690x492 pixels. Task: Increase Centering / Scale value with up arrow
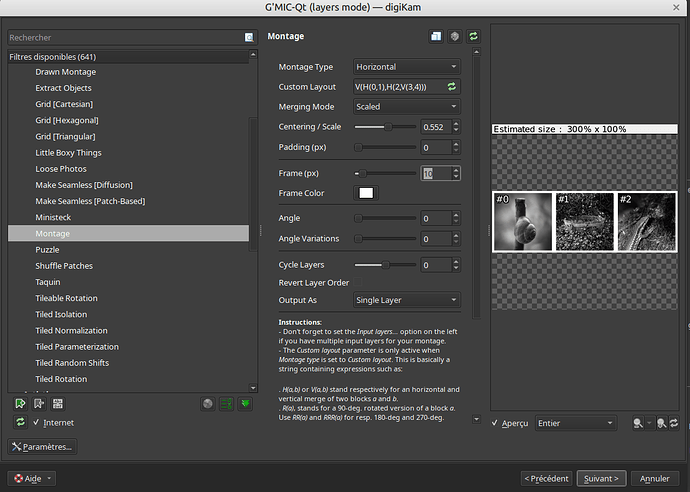point(456,124)
